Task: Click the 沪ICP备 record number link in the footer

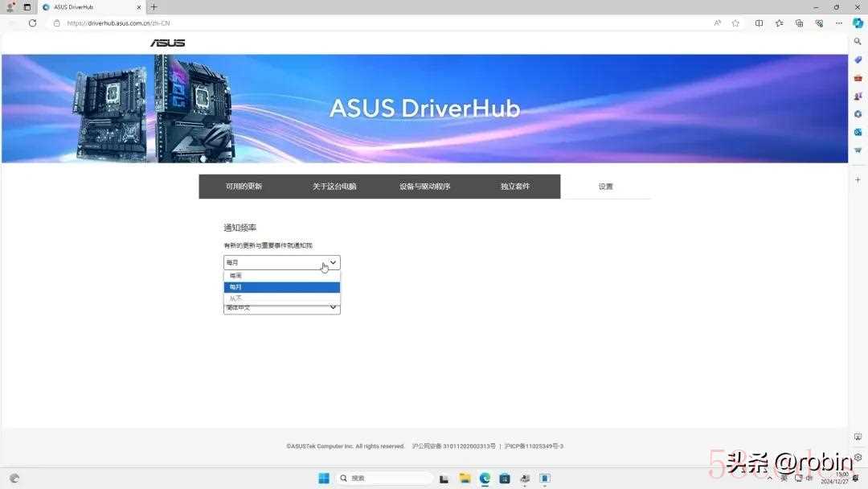Action: click(534, 446)
